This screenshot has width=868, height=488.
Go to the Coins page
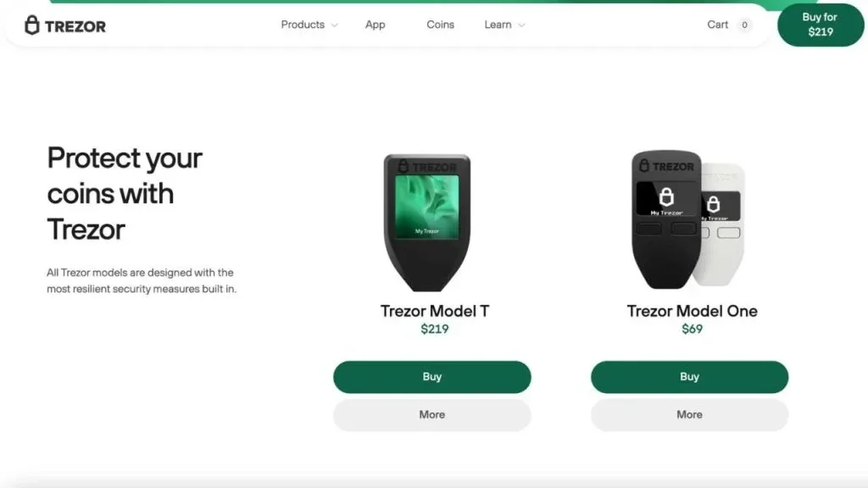tap(440, 25)
